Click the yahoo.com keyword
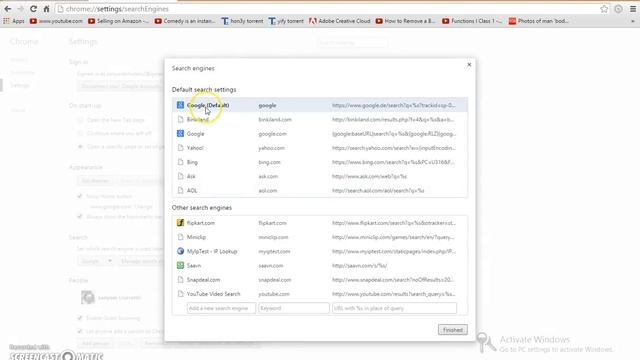The height and width of the screenshot is (360, 640). [271, 148]
